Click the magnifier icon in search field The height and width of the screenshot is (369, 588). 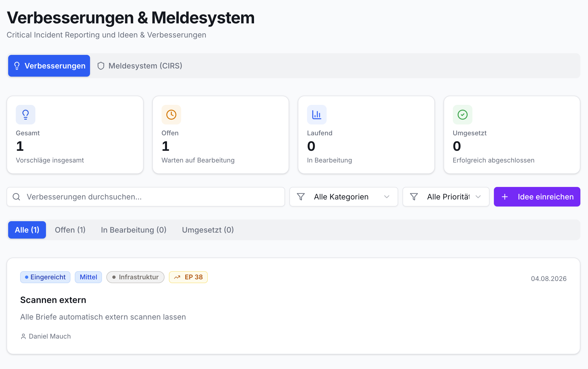tap(16, 197)
